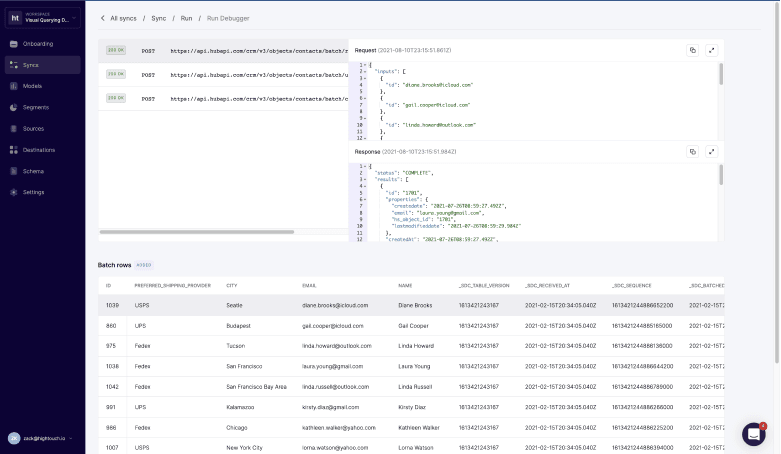781x454 pixels.
Task: Click the Models icon in sidebar
Action: [x=13, y=86]
